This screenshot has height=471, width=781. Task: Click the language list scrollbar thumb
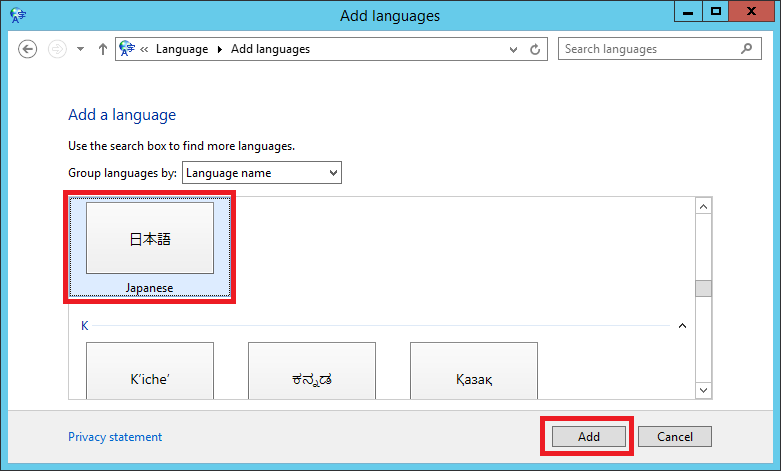[x=703, y=288]
